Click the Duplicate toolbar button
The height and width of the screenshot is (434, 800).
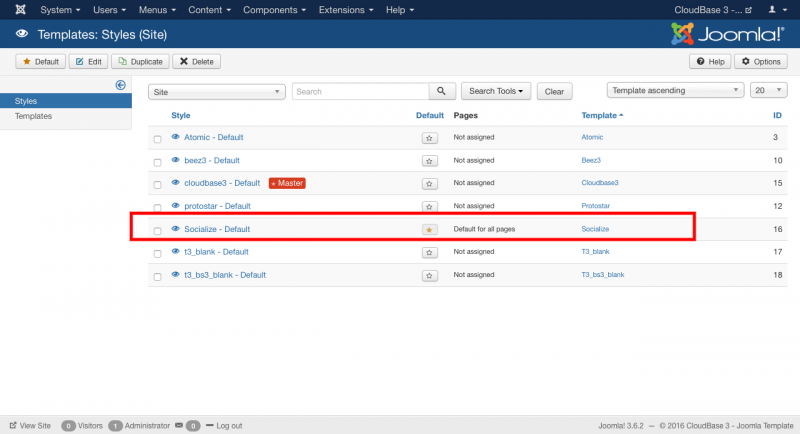[x=140, y=61]
